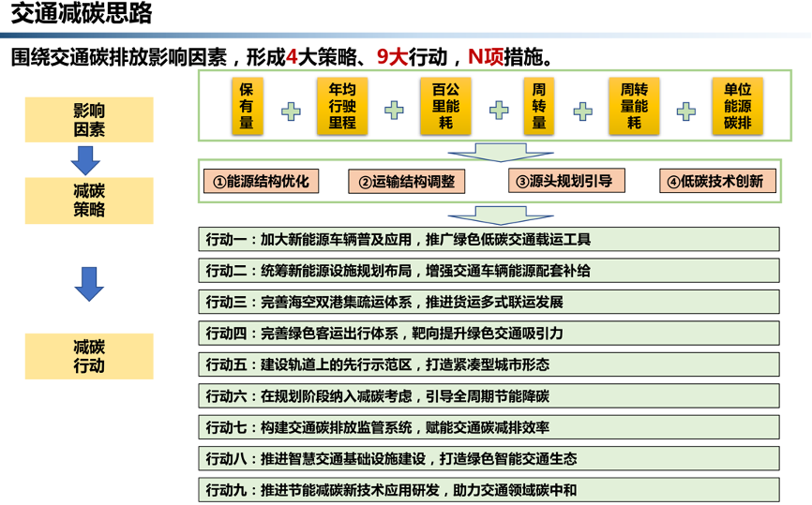Click the 行动五 rail demonstration zone row
812x505 pixels.
point(489,364)
